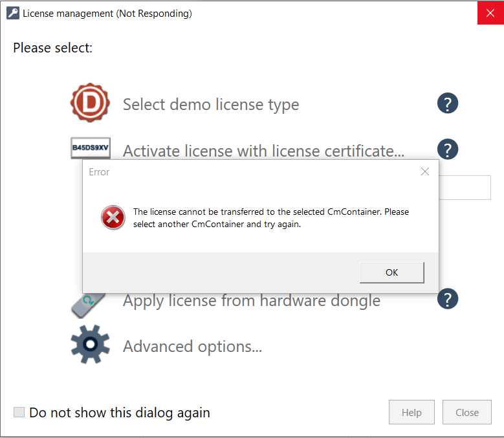The image size is (504, 438).
Task: Open the Advanced options gear icon
Action: pyautogui.click(x=91, y=344)
